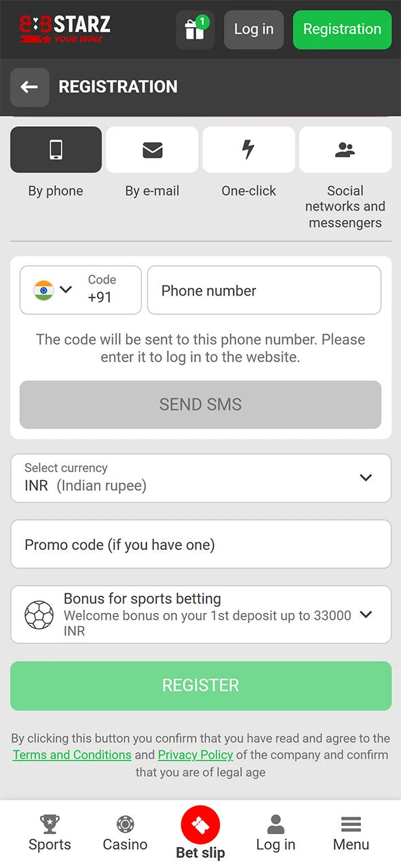Open the Terms and Conditions link

point(72,755)
